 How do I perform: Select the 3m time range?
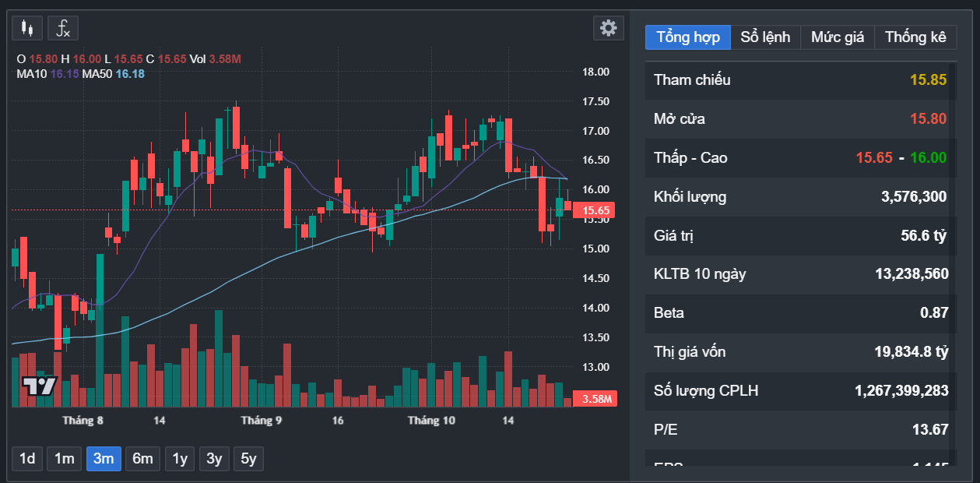pos(104,459)
